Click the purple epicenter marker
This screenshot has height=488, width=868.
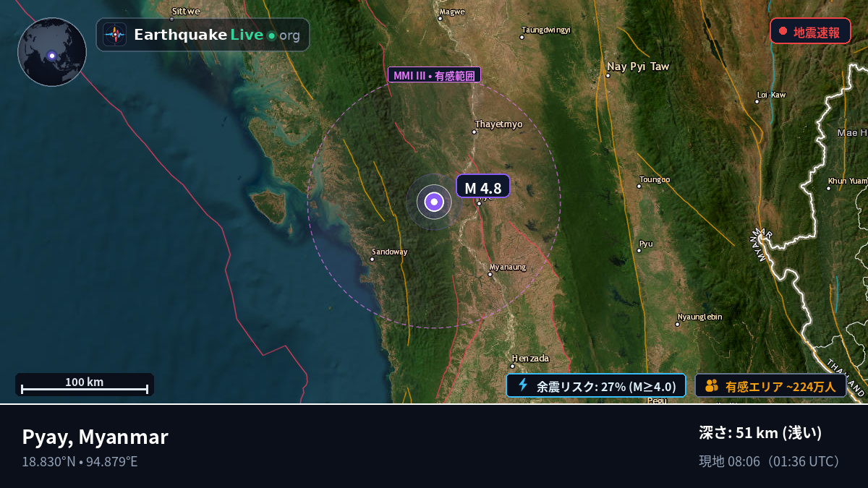point(434,202)
